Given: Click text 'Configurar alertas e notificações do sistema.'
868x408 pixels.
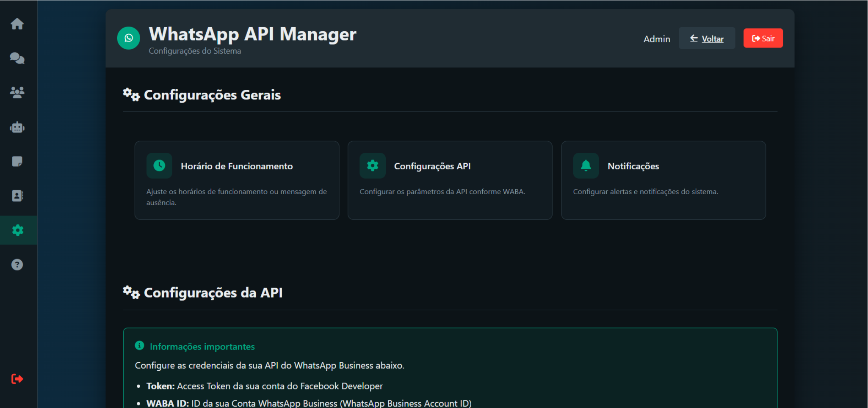Looking at the screenshot, I should 646,192.
